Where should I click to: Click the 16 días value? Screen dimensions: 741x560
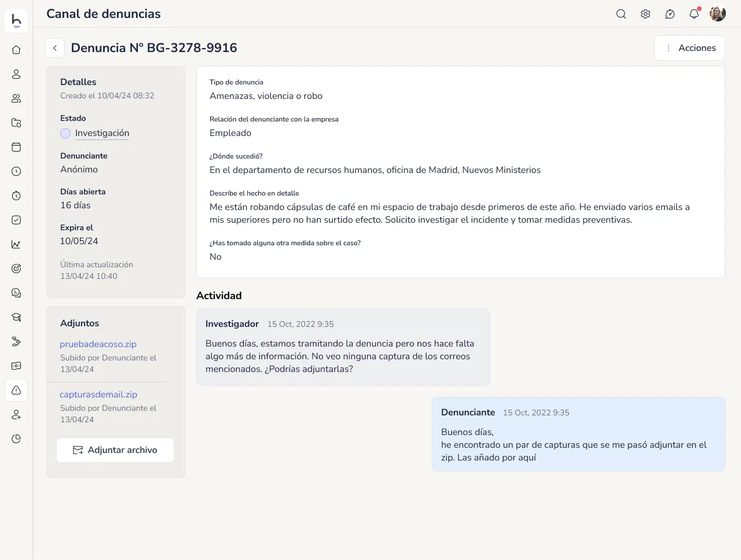click(x=75, y=205)
